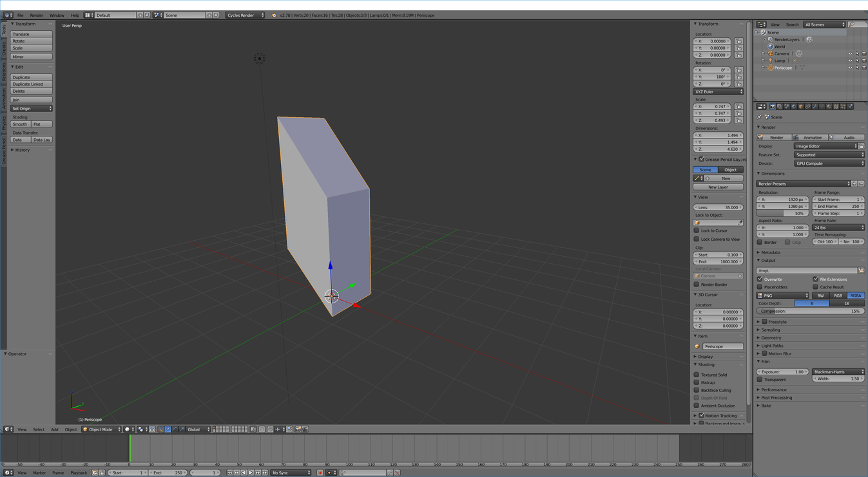Click the Duplicate Linked button
868x477 pixels.
pyautogui.click(x=32, y=84)
